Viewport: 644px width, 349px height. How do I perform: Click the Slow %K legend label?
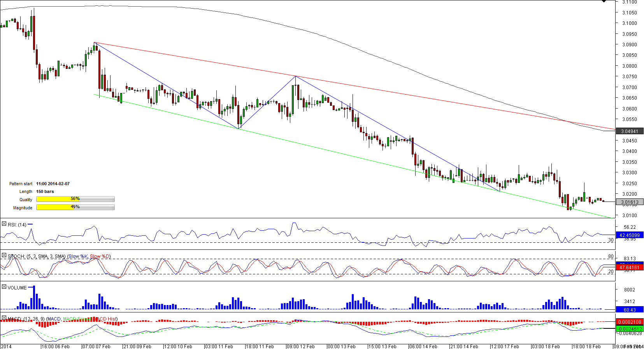tap(78, 256)
